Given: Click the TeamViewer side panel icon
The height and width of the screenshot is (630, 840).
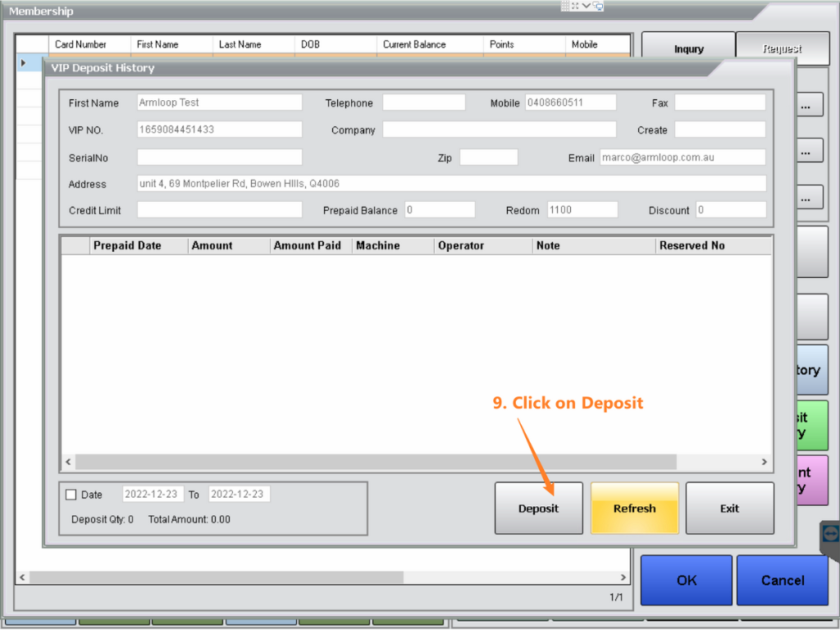Looking at the screenshot, I should (x=830, y=534).
